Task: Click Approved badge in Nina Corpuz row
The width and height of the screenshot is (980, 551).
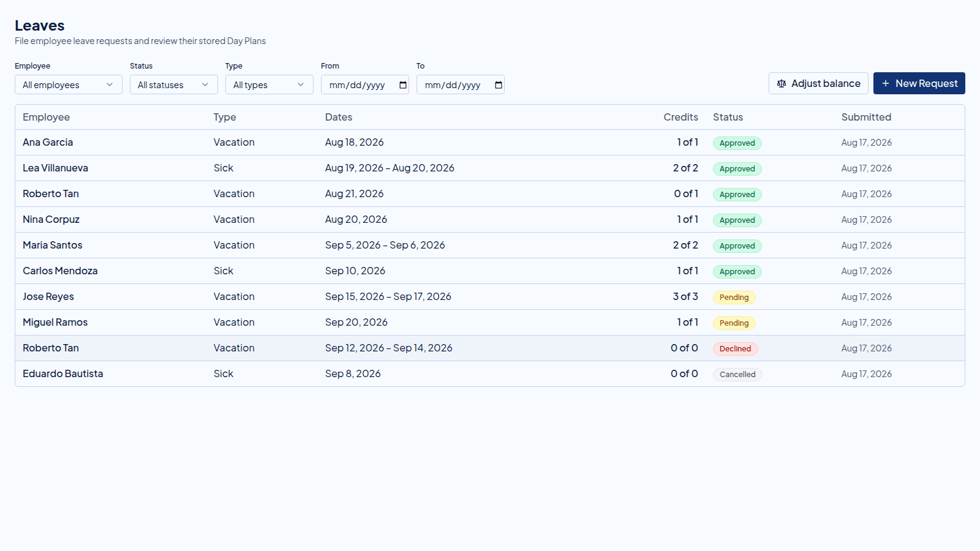Action: (737, 220)
